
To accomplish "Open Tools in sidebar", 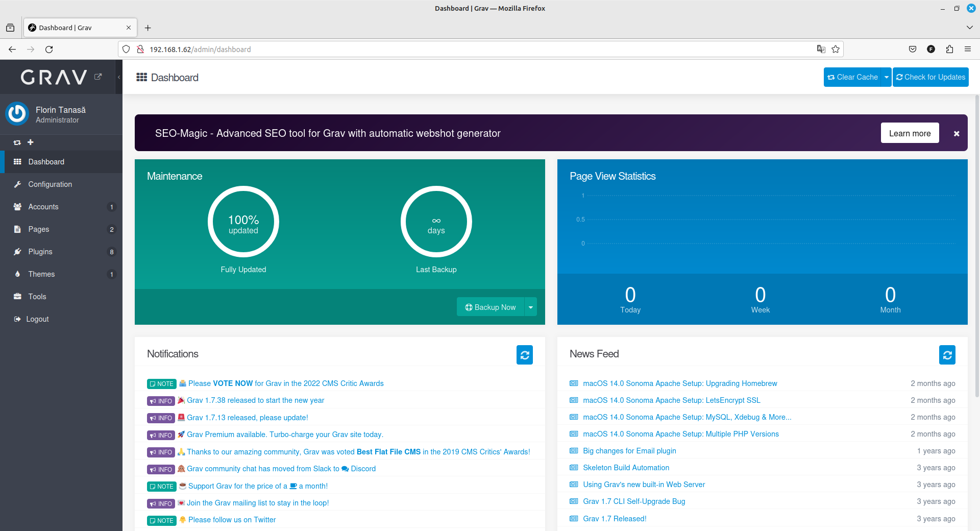I will (61, 297).
